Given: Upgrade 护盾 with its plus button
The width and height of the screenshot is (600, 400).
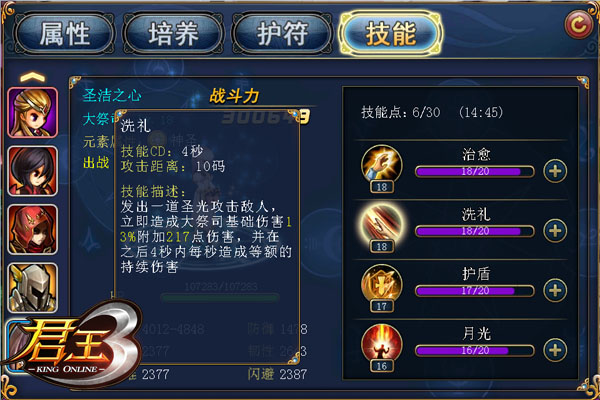Looking at the screenshot, I should (x=555, y=290).
